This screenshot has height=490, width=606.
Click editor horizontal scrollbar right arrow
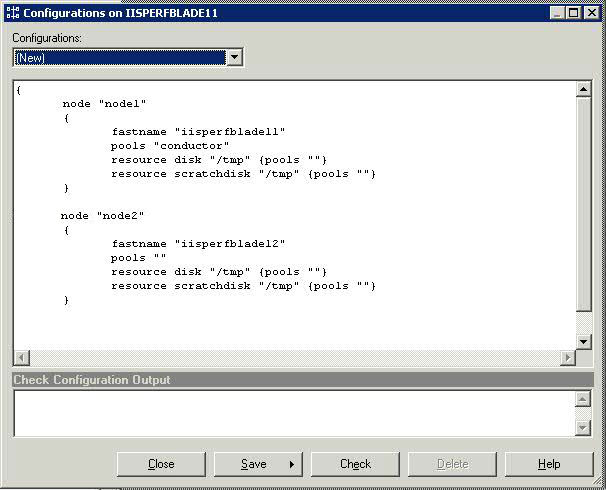click(x=568, y=358)
